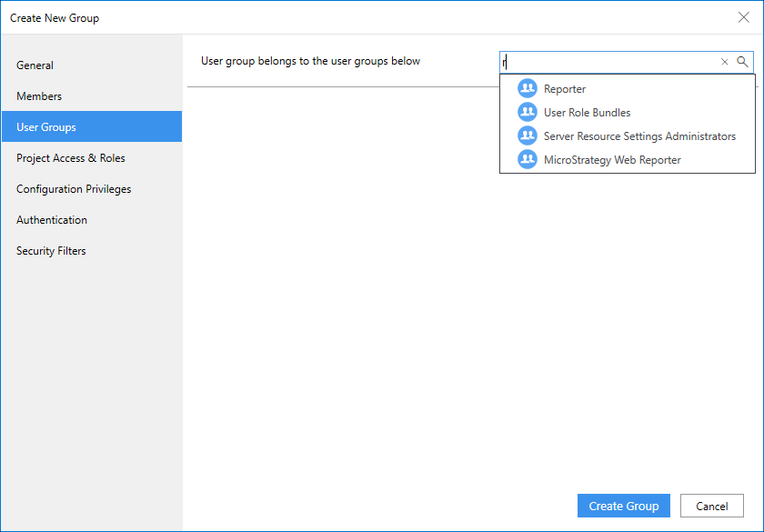Clear the search field with the X icon

click(725, 62)
